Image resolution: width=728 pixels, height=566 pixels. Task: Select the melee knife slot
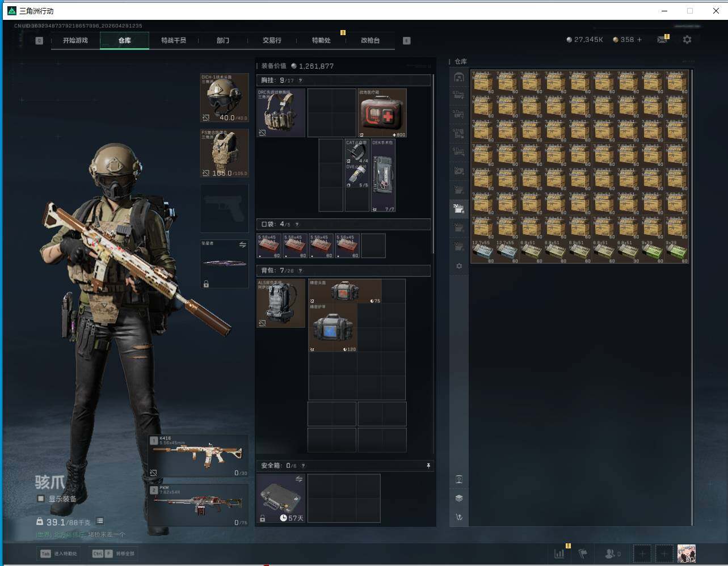(x=225, y=264)
